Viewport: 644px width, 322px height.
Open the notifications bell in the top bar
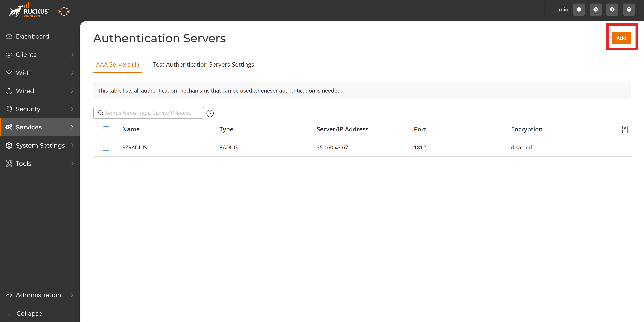(579, 9)
